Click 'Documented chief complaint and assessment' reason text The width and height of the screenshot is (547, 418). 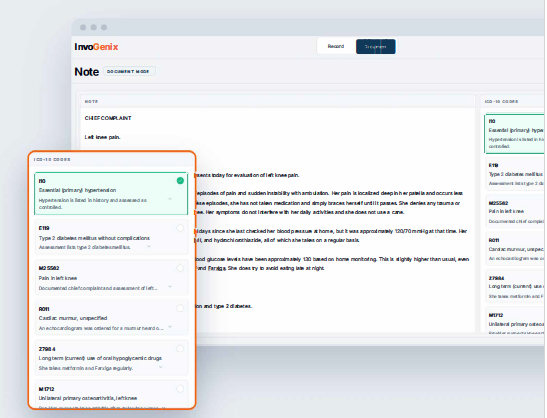coord(98,288)
